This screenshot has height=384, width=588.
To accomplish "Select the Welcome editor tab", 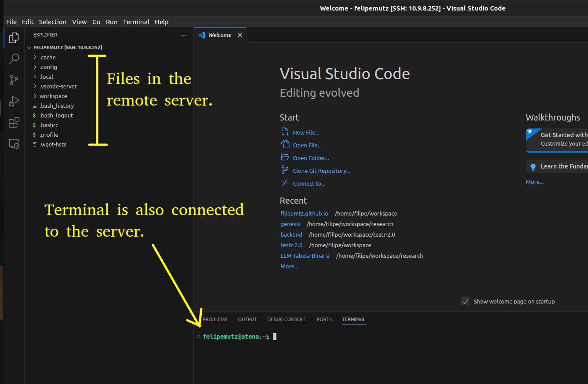I will [x=220, y=35].
